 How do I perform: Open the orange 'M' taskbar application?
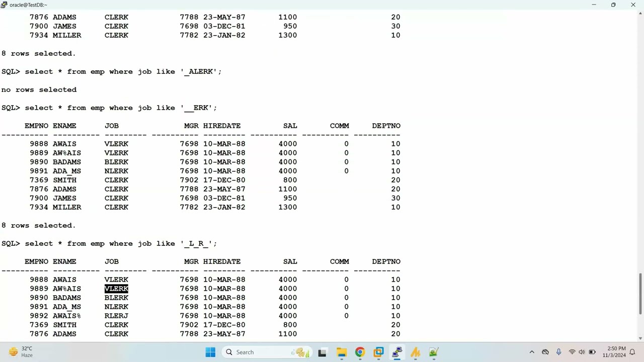click(416, 352)
